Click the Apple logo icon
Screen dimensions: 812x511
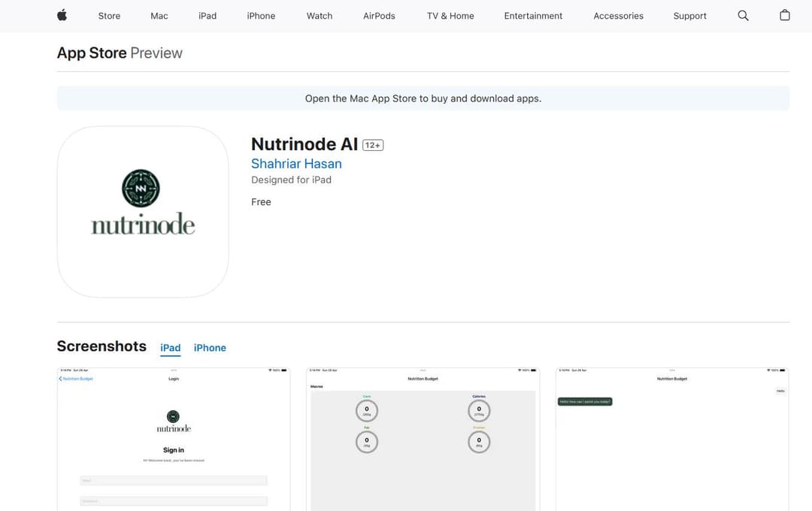click(62, 16)
